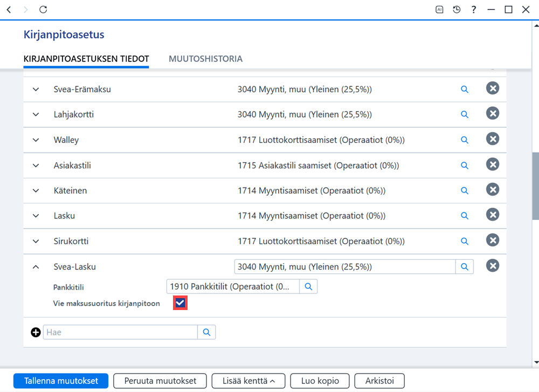Viewport: 539px width, 392px height.
Task: Select Kirjanpitoasetuksen tiedot tab
Action: point(86,59)
